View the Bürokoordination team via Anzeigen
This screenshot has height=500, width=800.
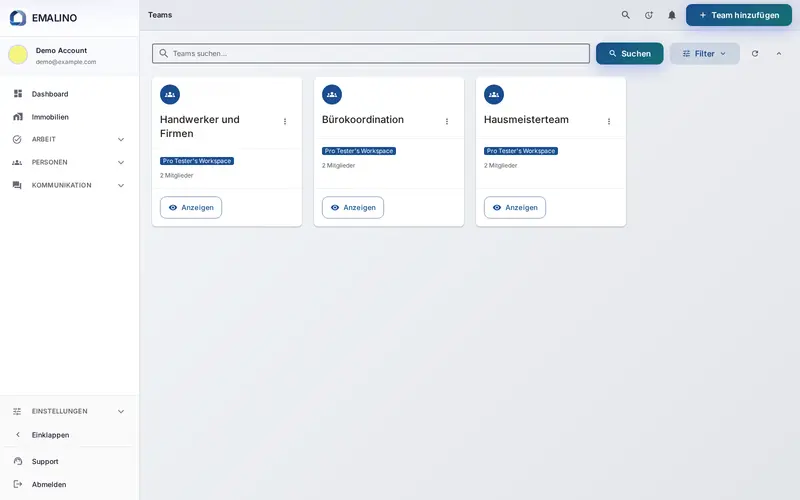(353, 208)
